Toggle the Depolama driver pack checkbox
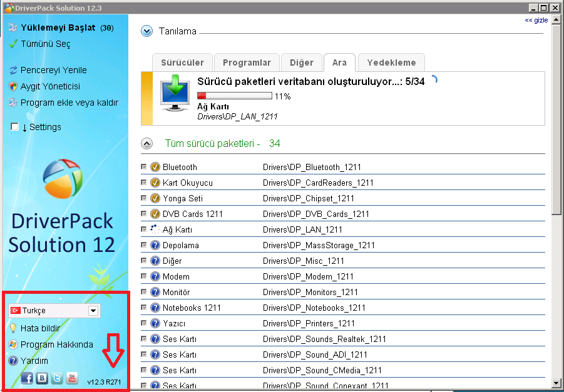The width and height of the screenshot is (564, 392). pyautogui.click(x=144, y=245)
